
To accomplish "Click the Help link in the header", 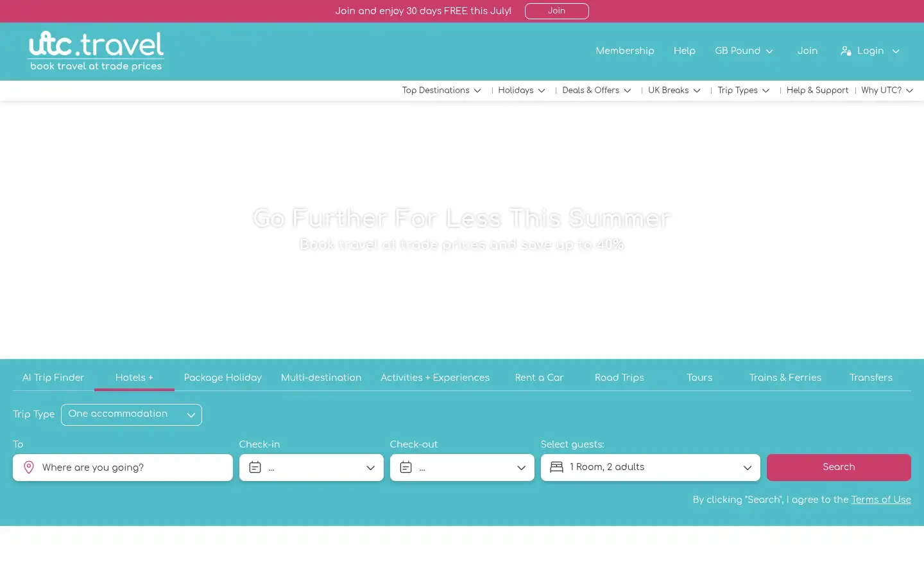I will coord(684,51).
